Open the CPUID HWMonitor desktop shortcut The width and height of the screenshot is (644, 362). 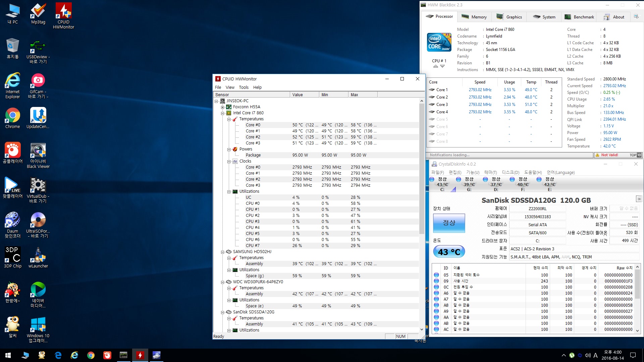point(63,16)
